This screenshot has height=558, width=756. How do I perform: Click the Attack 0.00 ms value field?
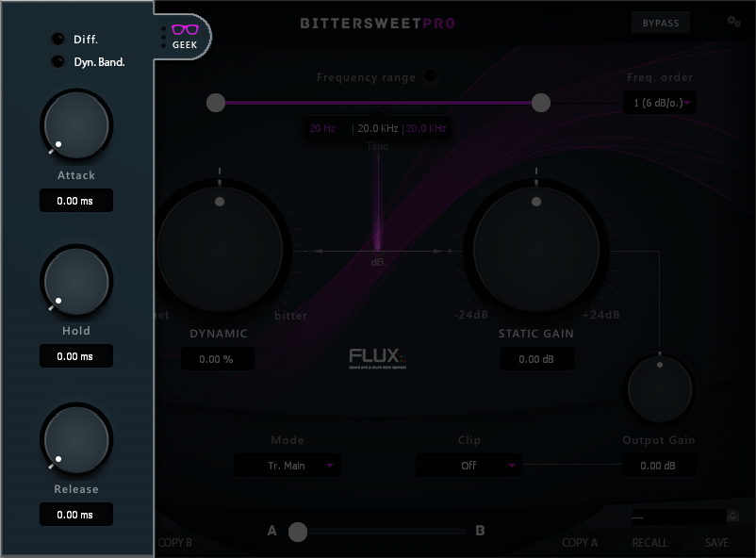[x=75, y=201]
